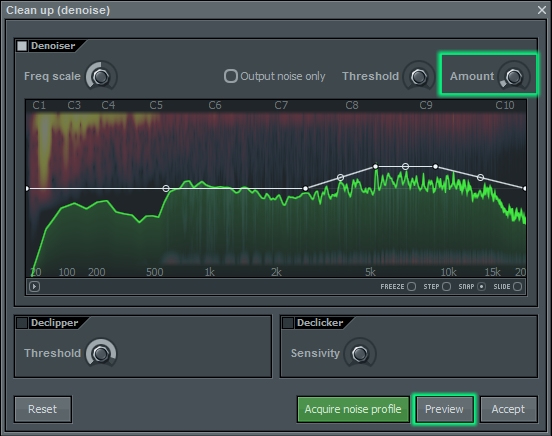Image resolution: width=552 pixels, height=436 pixels.
Task: Enable the FREEZE option
Action: coord(412,287)
